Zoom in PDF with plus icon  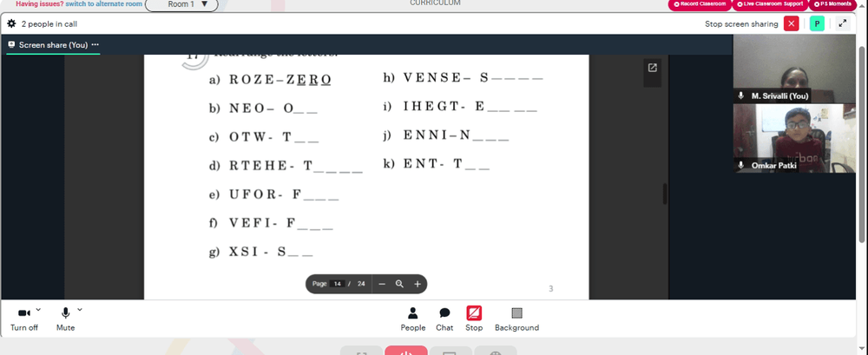coord(418,284)
